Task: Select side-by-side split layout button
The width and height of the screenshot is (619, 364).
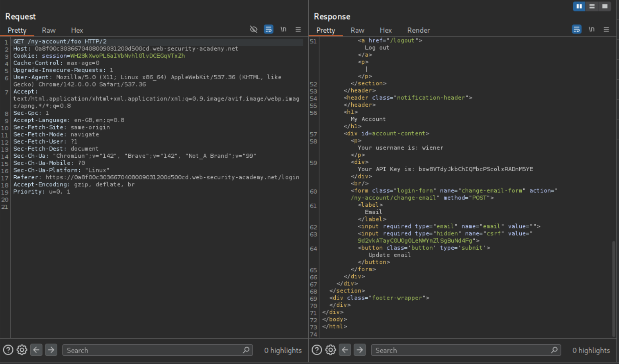Action: 579,7
